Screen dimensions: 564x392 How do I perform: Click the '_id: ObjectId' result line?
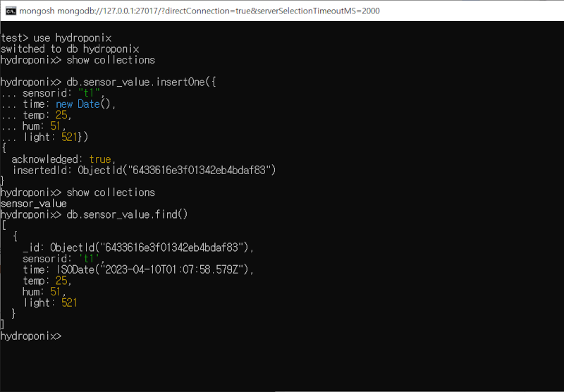coord(138,247)
